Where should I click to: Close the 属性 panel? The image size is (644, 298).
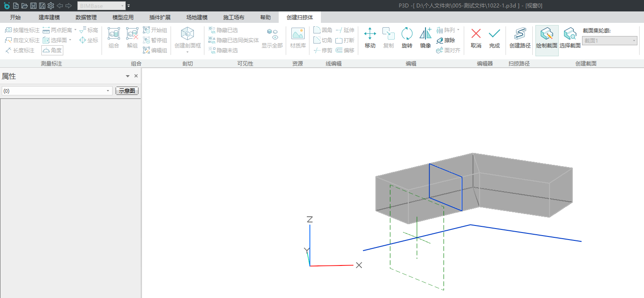point(136,76)
